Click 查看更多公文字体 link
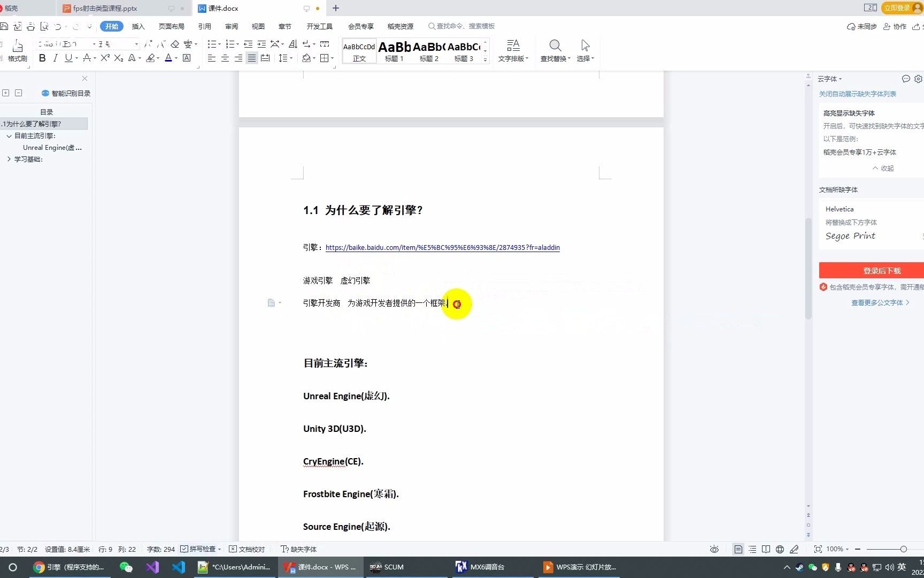Image resolution: width=924 pixels, height=578 pixels. 880,302
